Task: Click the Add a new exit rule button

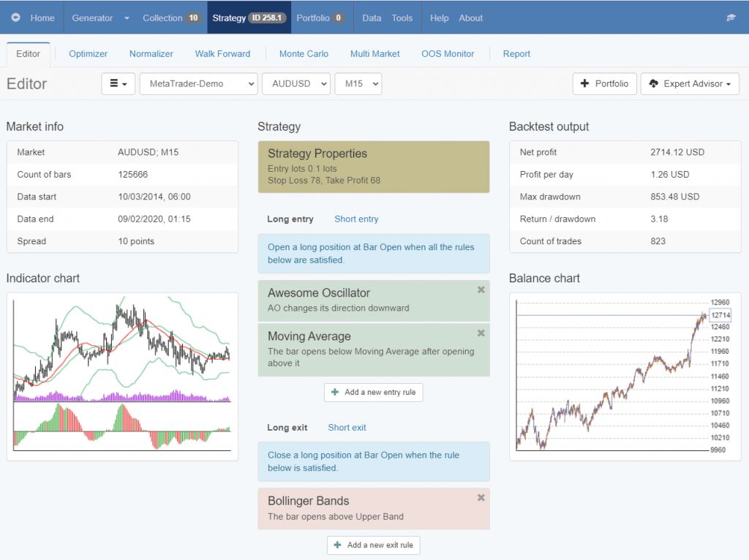Action: coord(373,545)
